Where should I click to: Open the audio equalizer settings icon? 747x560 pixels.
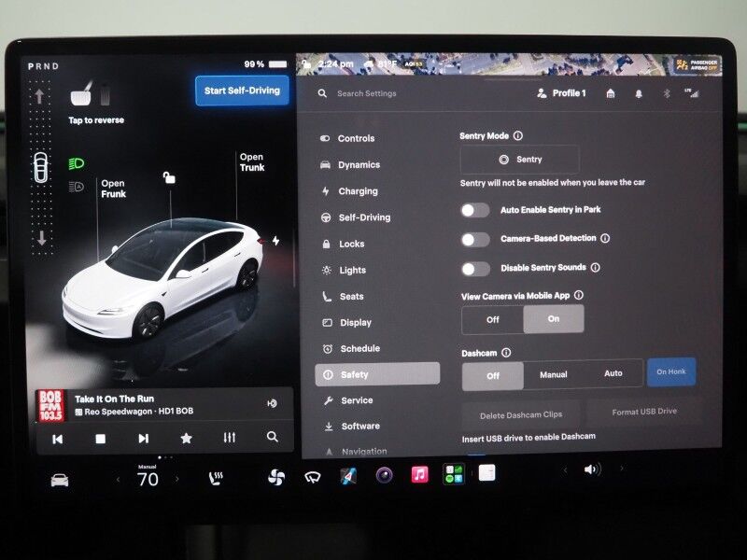229,437
